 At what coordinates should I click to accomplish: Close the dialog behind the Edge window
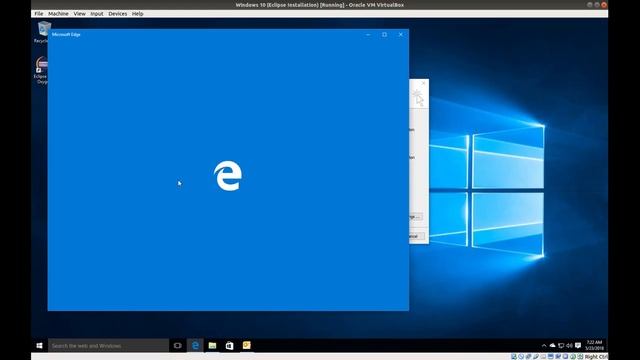click(x=423, y=83)
